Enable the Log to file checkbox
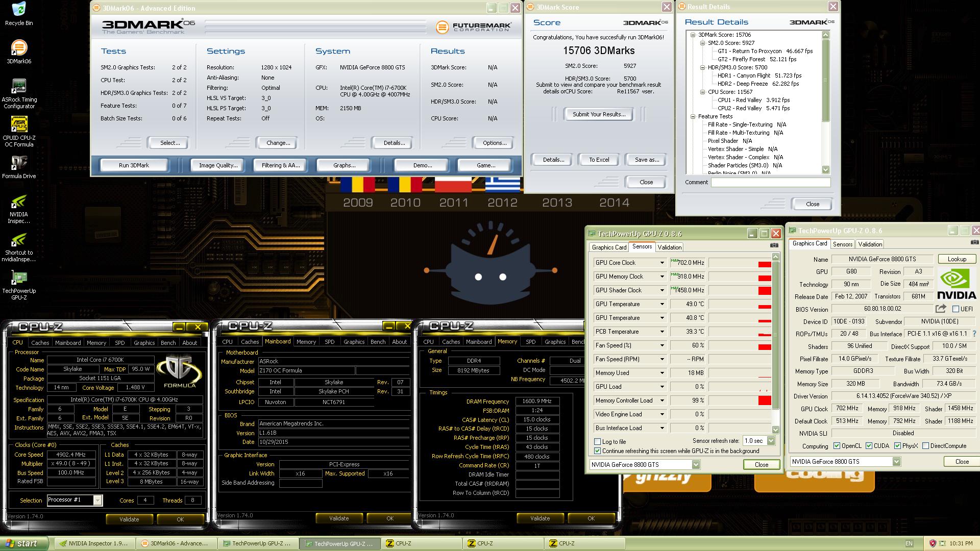This screenshot has width=980, height=551. [597, 442]
